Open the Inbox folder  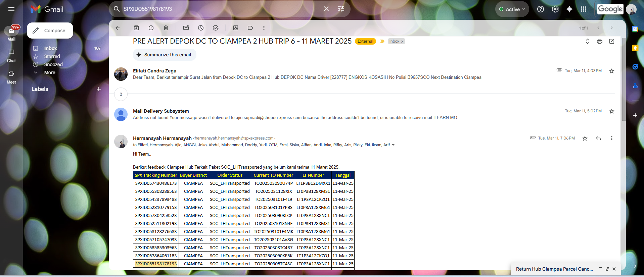pyautogui.click(x=50, y=48)
